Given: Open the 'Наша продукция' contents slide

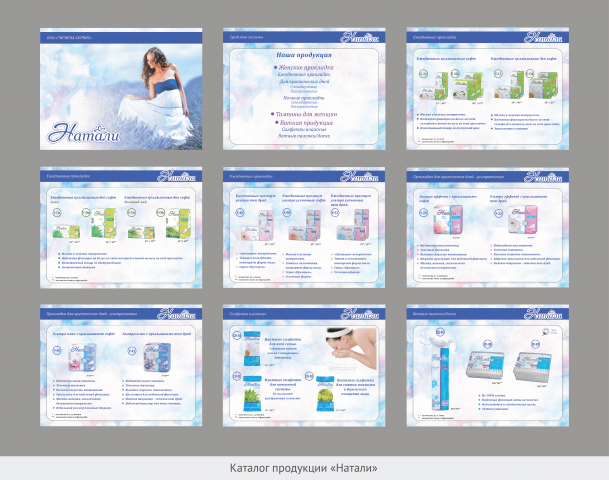Looking at the screenshot, I should click(x=304, y=89).
